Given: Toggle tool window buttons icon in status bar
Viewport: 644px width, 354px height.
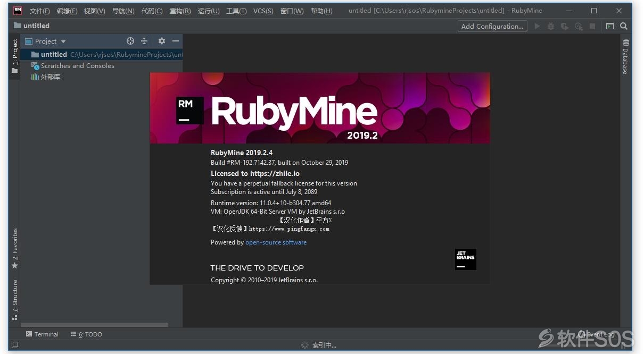Looking at the screenshot, I should (x=15, y=345).
